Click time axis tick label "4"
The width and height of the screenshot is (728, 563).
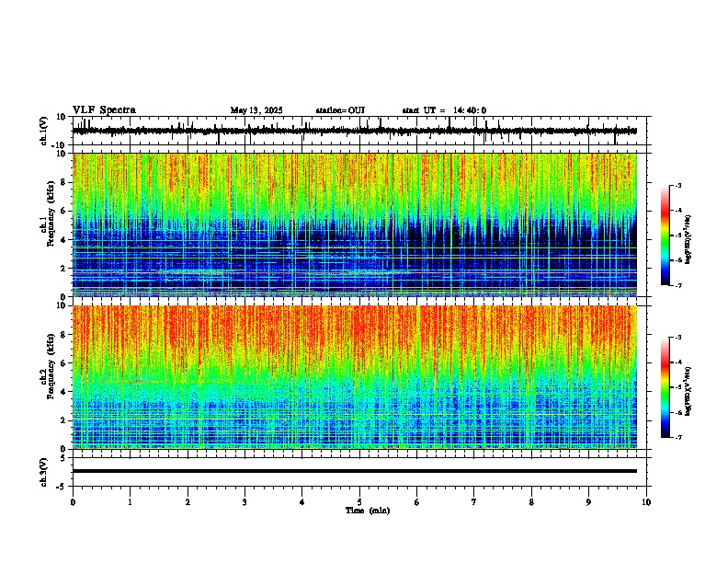tap(302, 502)
